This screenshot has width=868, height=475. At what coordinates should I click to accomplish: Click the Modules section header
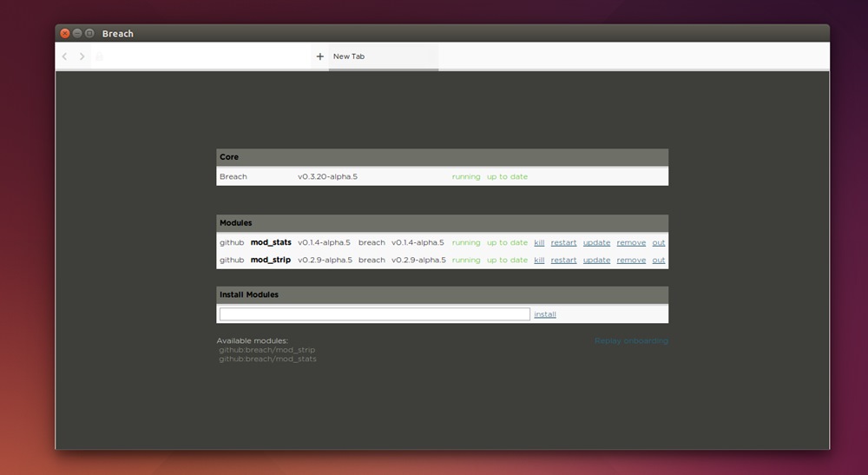pos(443,223)
